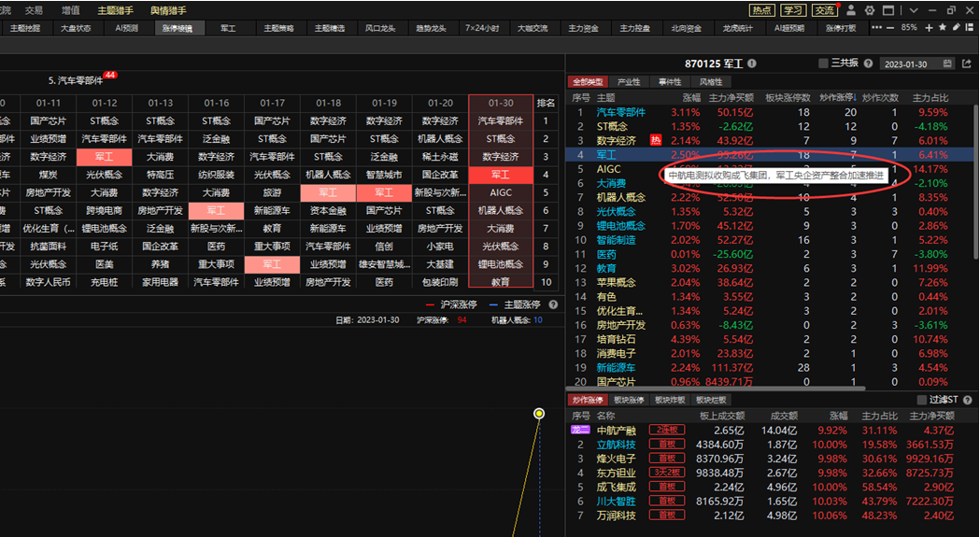
Task: Click the yellow line chart endpoint marker
Action: tap(539, 413)
